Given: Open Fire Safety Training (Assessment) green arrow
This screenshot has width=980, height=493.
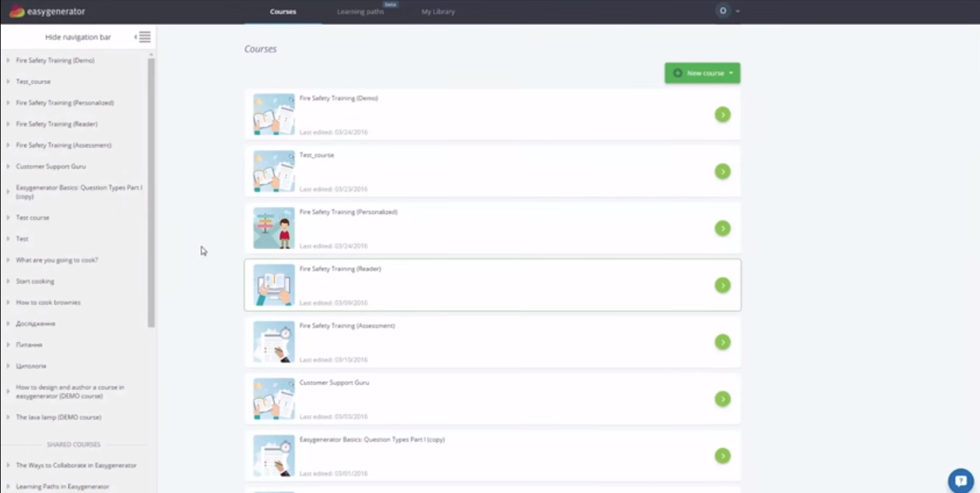Looking at the screenshot, I should click(x=723, y=342).
